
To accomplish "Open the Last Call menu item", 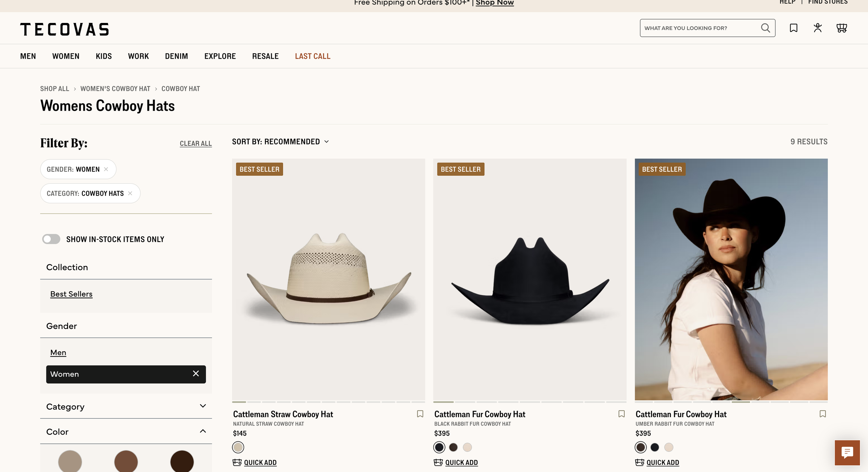I will pyautogui.click(x=312, y=56).
